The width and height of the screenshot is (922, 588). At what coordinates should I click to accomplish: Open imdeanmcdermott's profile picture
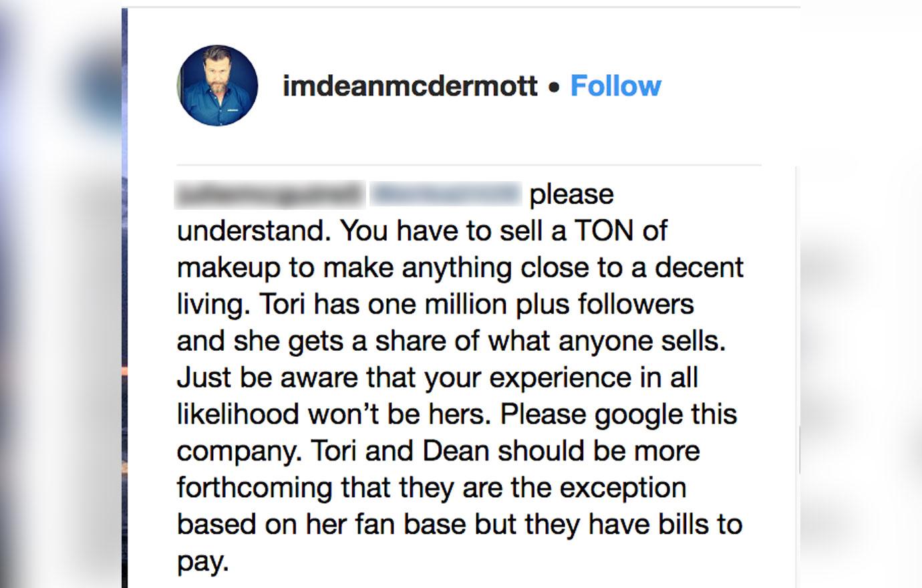[x=217, y=86]
